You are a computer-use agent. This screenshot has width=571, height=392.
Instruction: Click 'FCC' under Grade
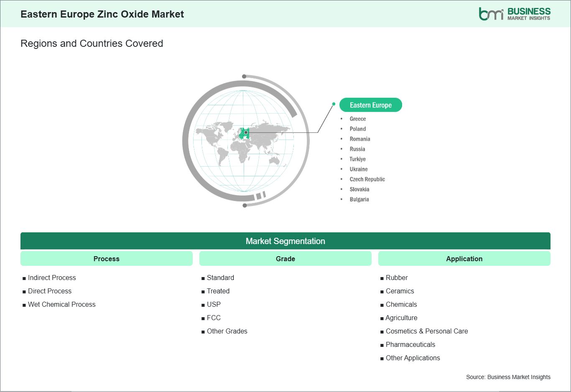[214, 318]
